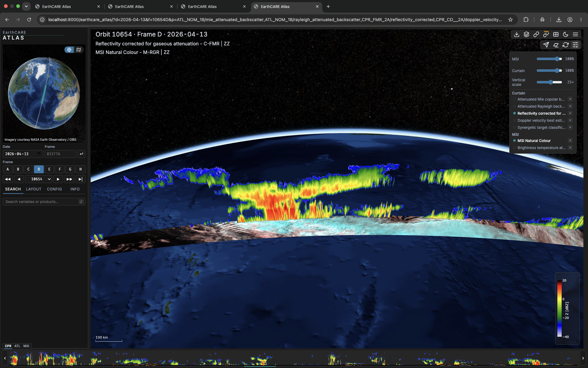Click the download icon in viewer toolbar
The image size is (588, 368).
517,34
